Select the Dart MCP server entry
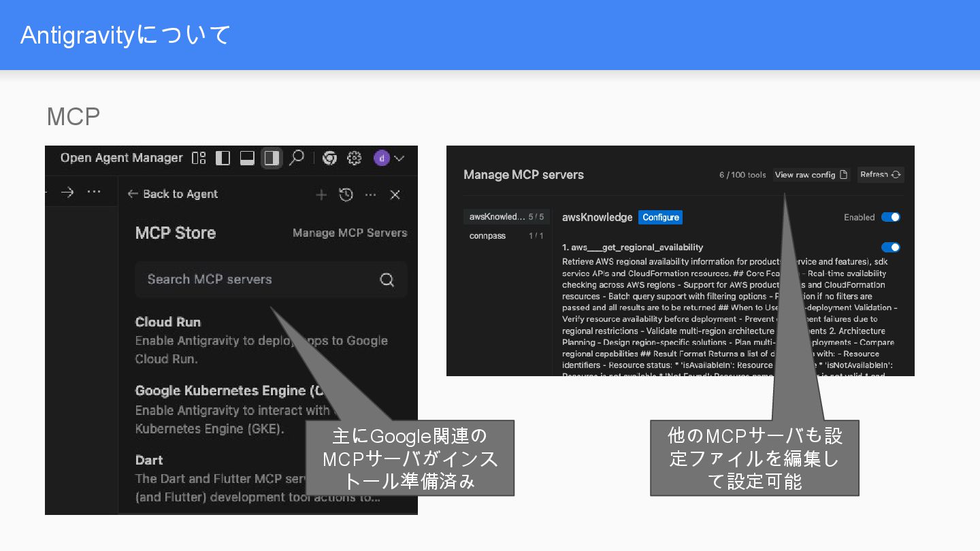 [271, 479]
